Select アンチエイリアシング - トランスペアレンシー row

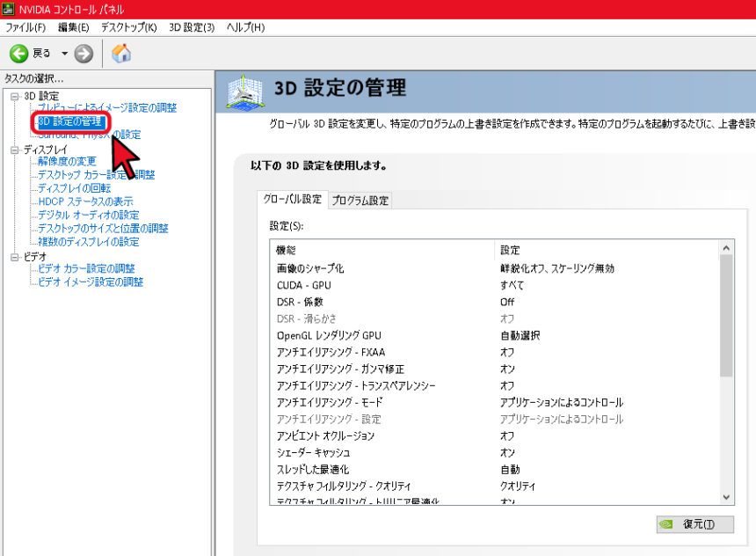pyautogui.click(x=495, y=385)
